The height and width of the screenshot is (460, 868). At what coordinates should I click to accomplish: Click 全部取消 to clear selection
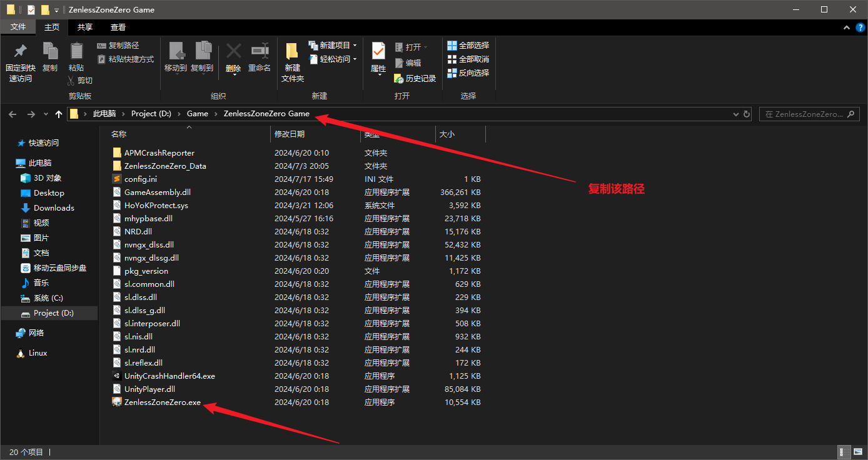pyautogui.click(x=468, y=59)
